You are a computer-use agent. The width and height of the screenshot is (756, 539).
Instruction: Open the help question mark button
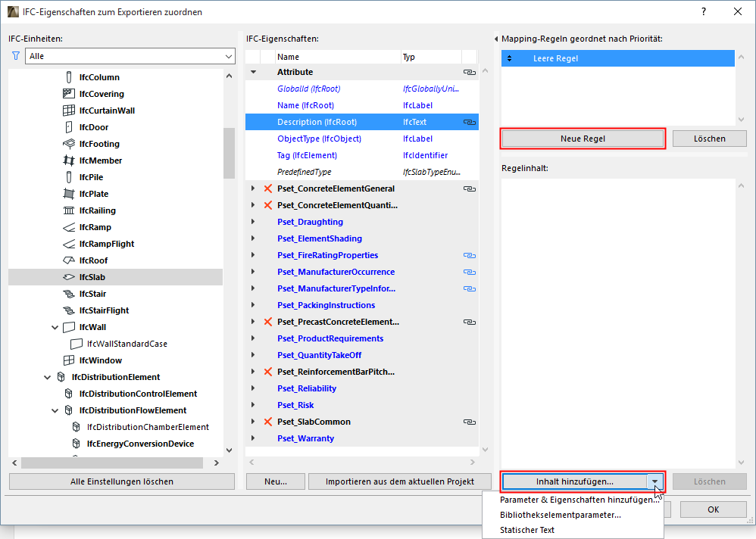[x=704, y=11]
